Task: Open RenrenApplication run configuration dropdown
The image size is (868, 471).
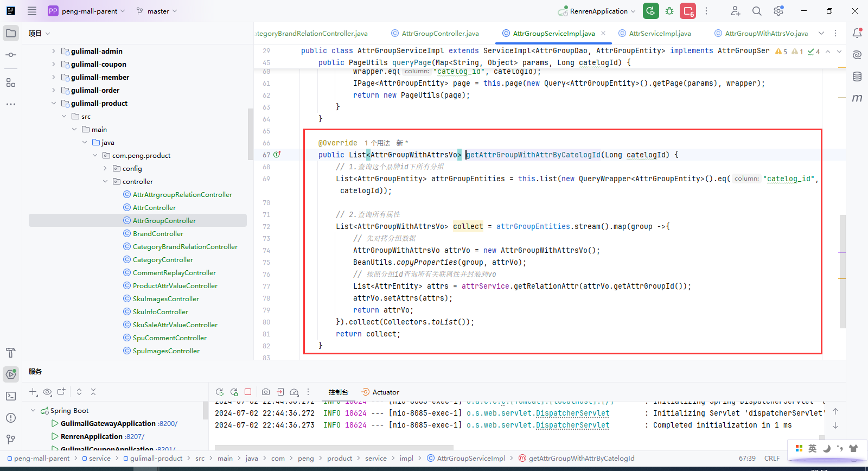Action: [x=597, y=11]
